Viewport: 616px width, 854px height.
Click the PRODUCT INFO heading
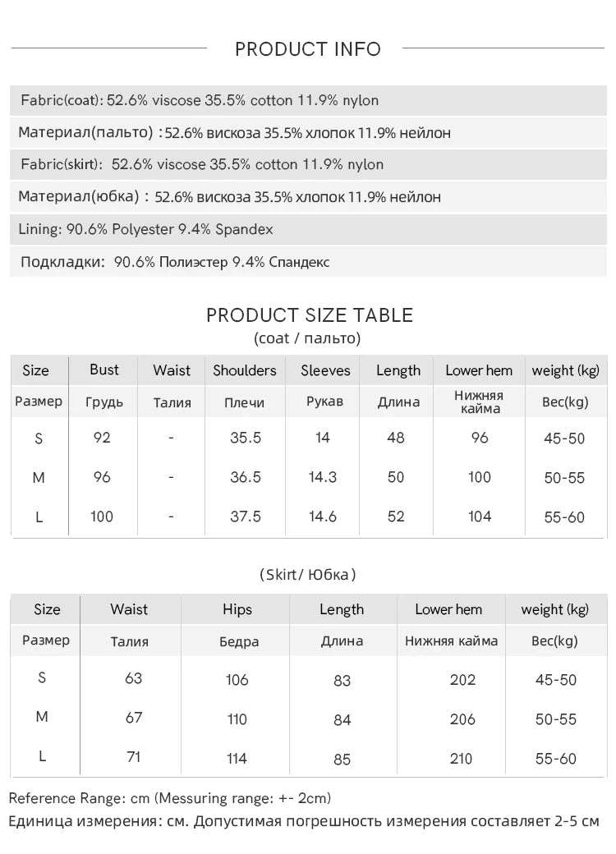coord(308,49)
